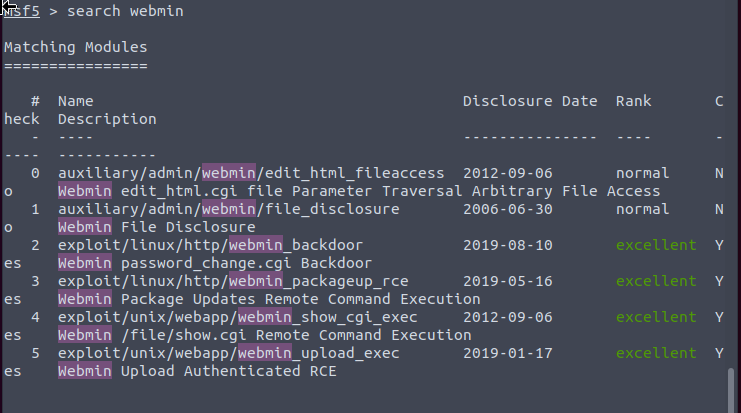The height and width of the screenshot is (413, 741).
Task: Click the Disclosure Date column header
Action: click(530, 101)
